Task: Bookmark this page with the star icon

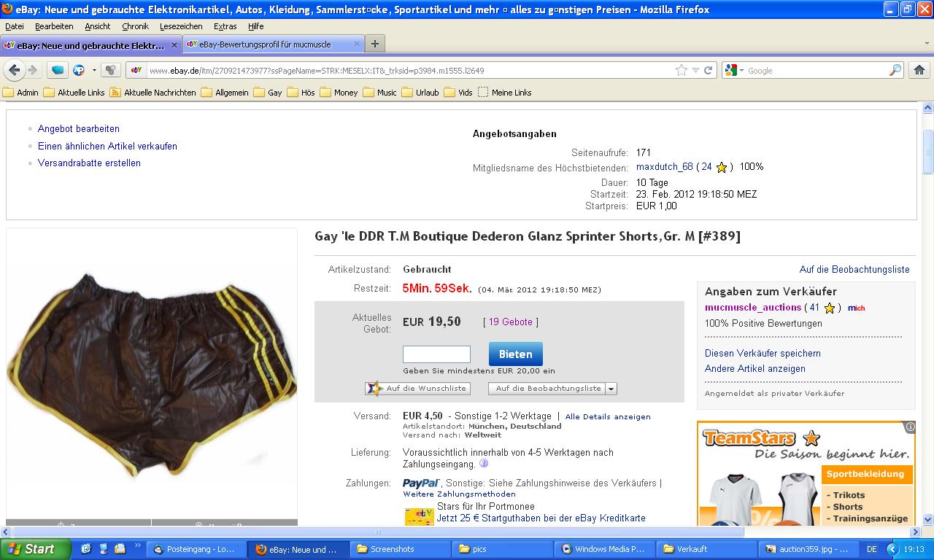Action: pyautogui.click(x=682, y=71)
